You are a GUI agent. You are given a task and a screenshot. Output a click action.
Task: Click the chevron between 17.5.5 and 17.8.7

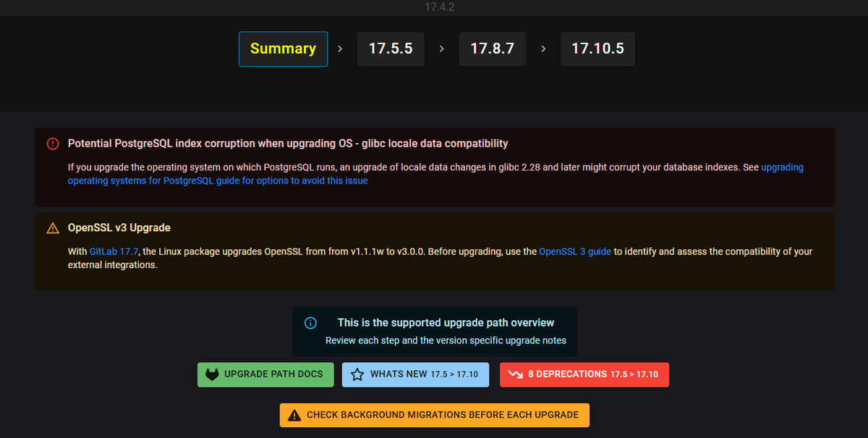click(x=441, y=49)
